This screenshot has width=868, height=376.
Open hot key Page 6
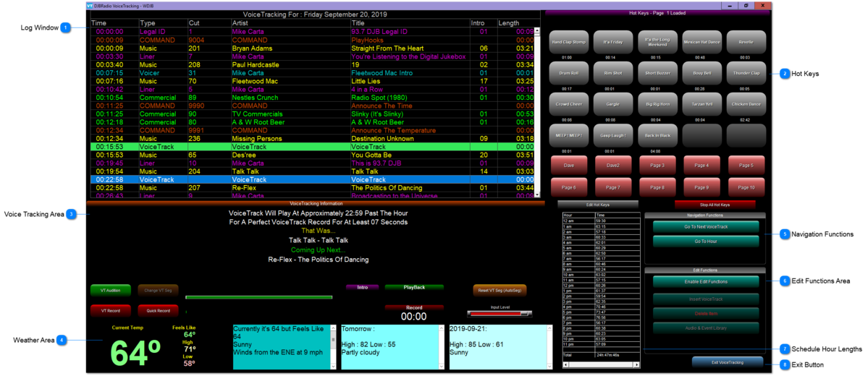pos(569,187)
